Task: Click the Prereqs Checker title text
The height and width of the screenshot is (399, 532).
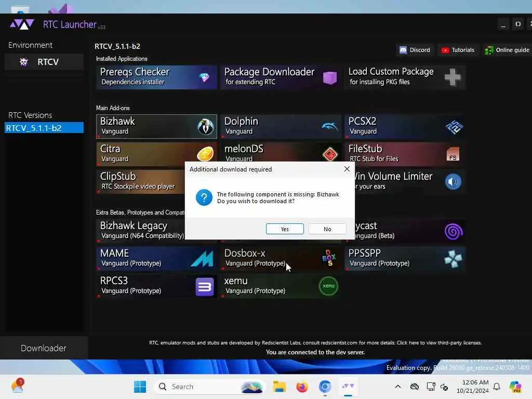Action: click(x=135, y=72)
